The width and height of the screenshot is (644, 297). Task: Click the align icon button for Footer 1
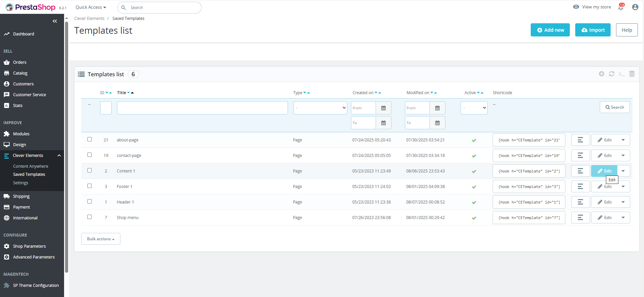(580, 187)
